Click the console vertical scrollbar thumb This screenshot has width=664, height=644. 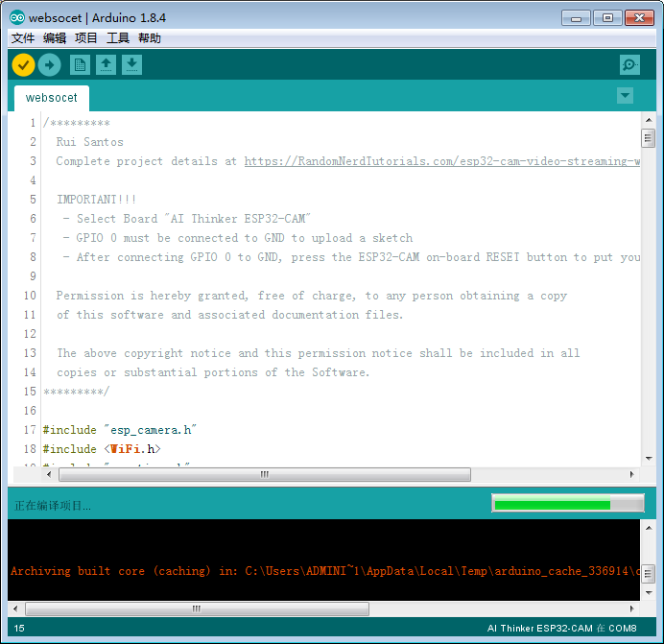point(648,574)
